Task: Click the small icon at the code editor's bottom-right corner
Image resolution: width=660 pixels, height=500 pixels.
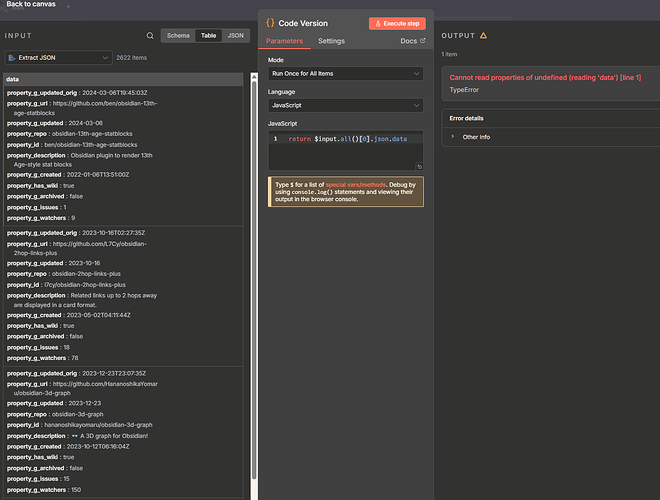Action: pyautogui.click(x=419, y=166)
